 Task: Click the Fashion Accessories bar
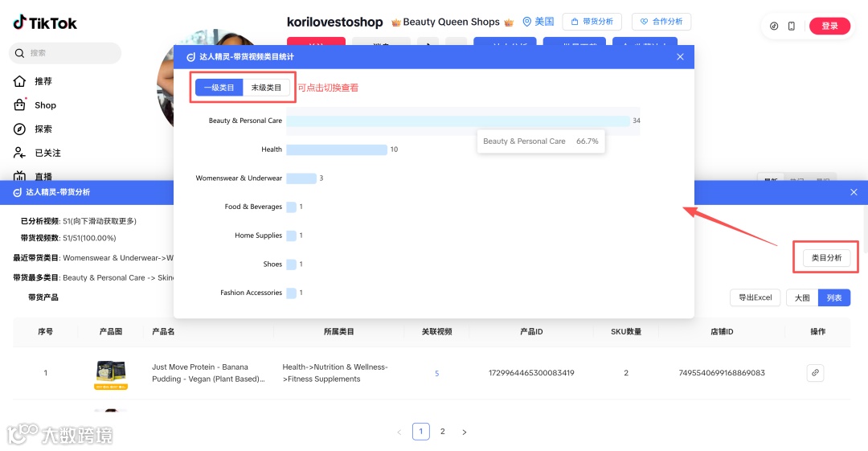291,293
